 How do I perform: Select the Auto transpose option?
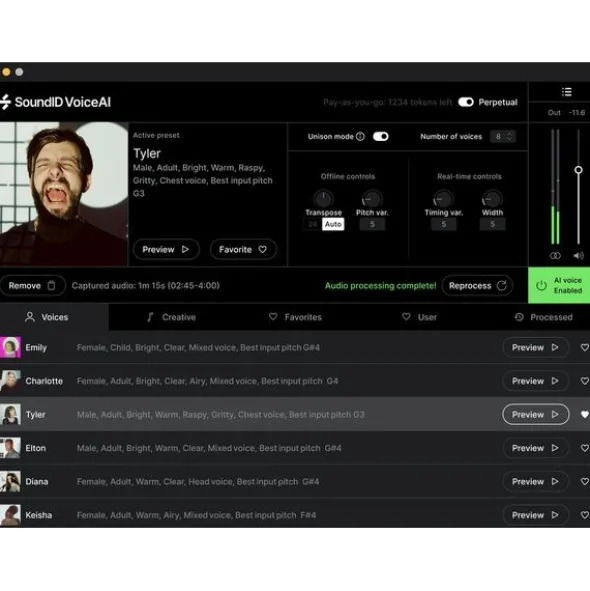(x=333, y=224)
